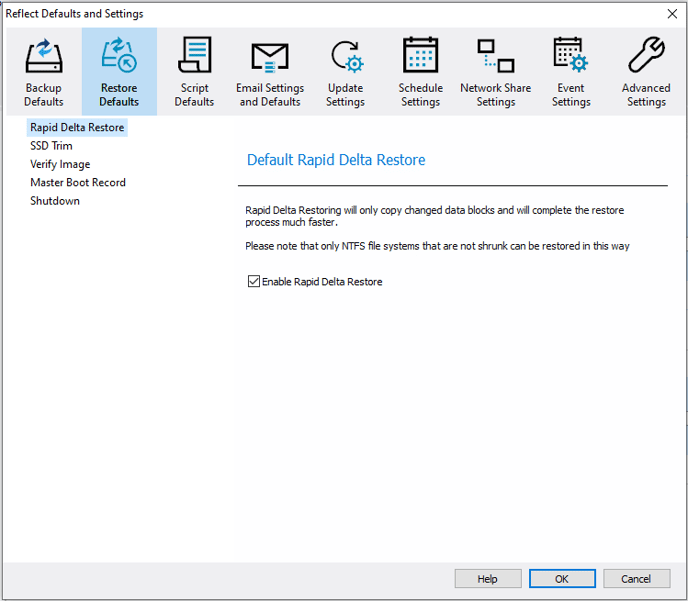Screen dimensions: 688x601
Task: Show the Event Settings page
Action: pos(571,72)
